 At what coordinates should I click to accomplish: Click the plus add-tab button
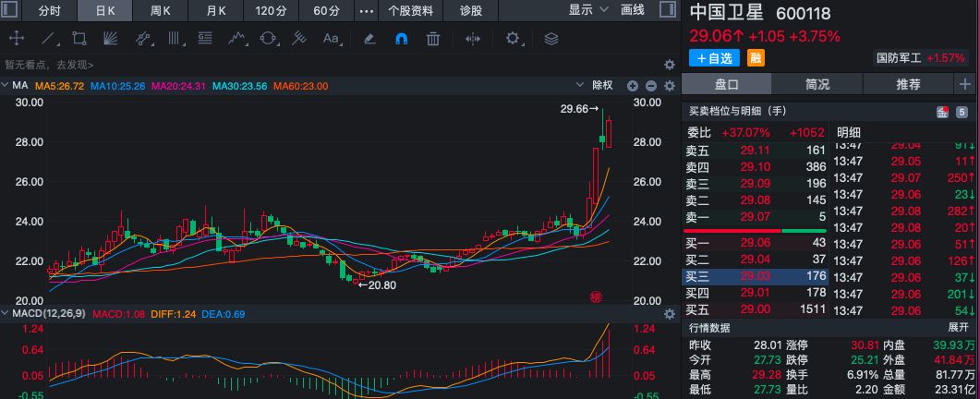click(x=963, y=84)
